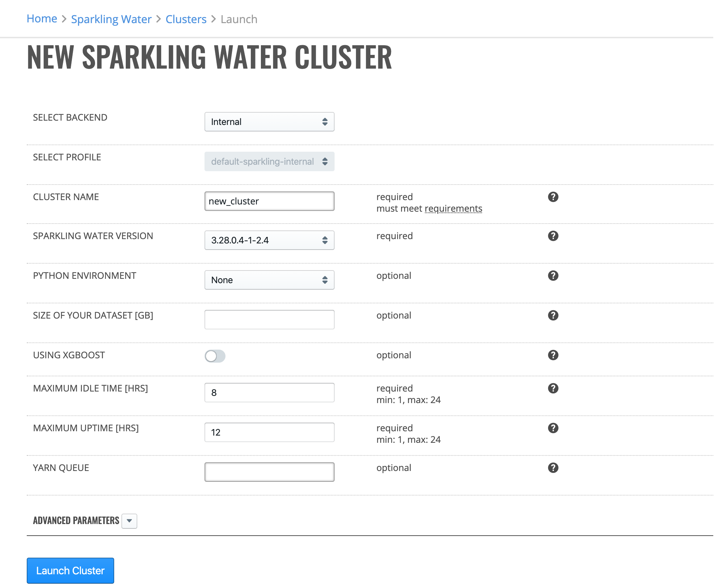Click the 'min: 1, max: 24' note beside Maximum Uptime
This screenshot has height=588, width=727.
408,440
